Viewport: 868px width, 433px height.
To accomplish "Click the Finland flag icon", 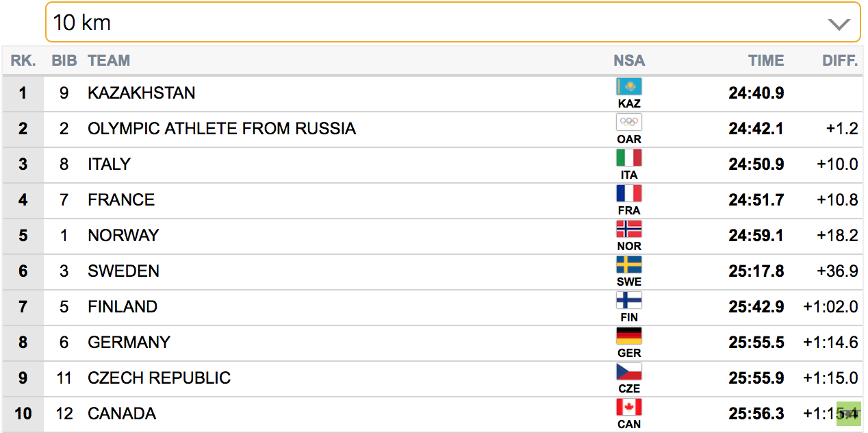I will click(x=629, y=301).
